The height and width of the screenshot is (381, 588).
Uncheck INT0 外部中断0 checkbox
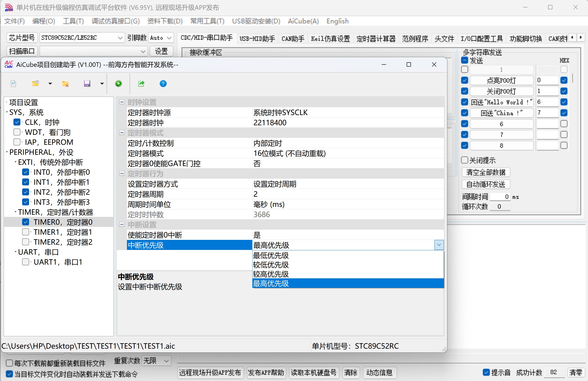click(x=25, y=172)
